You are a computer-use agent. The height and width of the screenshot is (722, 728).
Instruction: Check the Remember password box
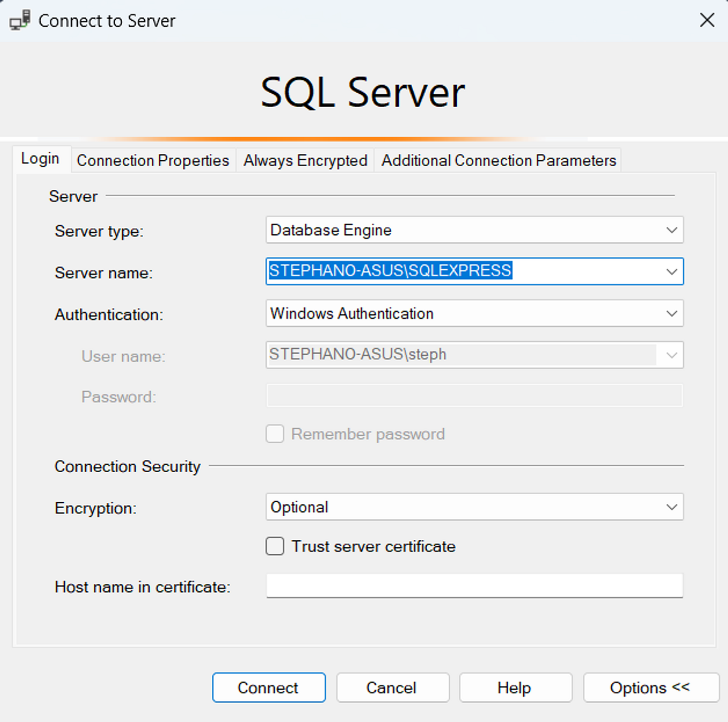point(274,434)
